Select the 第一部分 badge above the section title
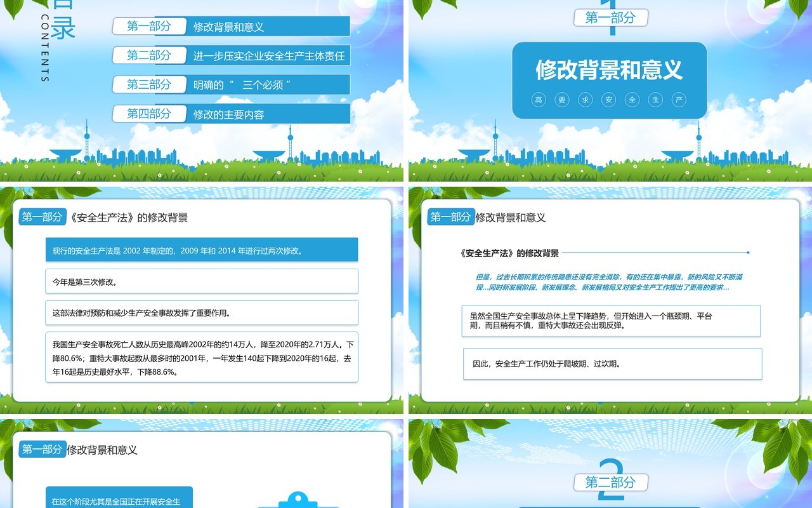 (610, 18)
